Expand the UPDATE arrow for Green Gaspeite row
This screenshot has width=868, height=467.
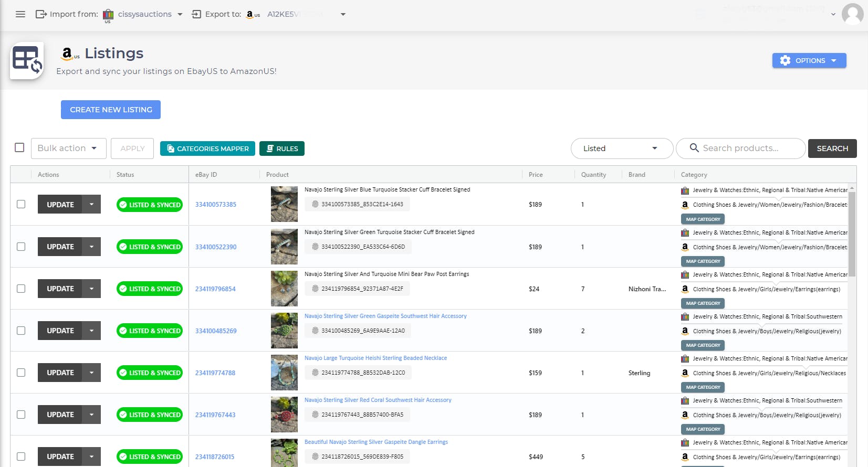(91, 331)
